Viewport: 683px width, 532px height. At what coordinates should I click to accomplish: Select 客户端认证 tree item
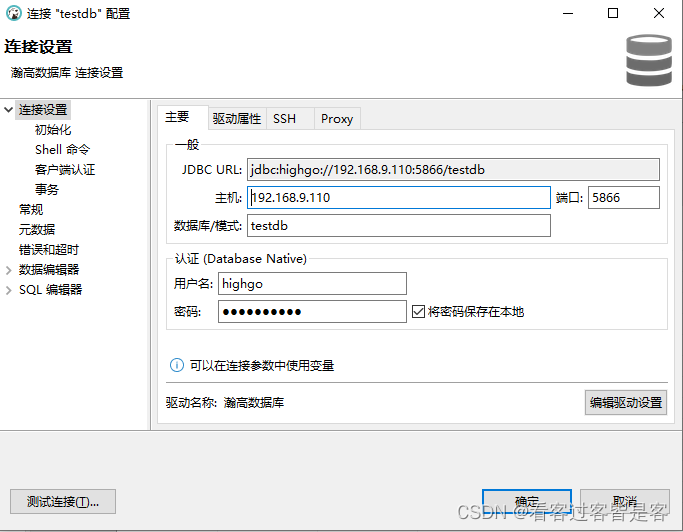tap(65, 169)
